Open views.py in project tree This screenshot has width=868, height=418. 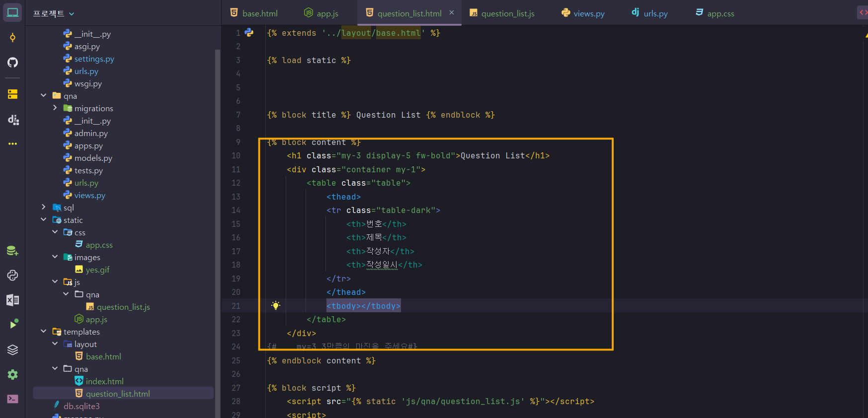(89, 195)
